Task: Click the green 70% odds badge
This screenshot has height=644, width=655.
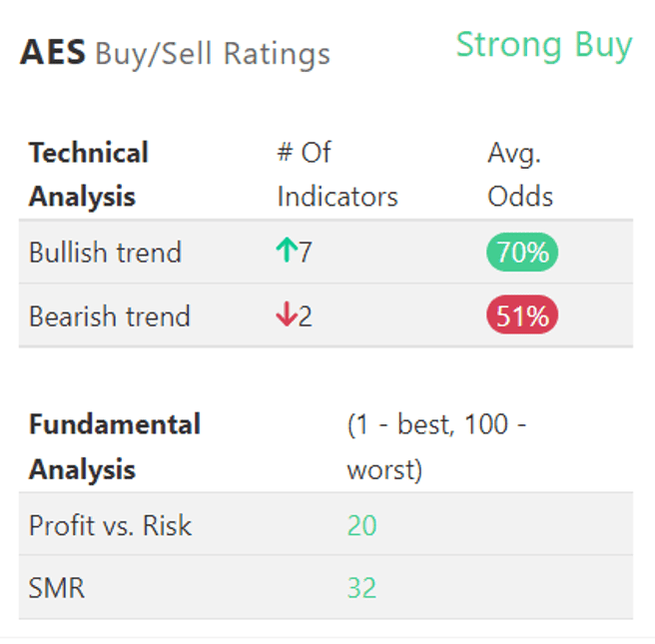Action: coord(522,253)
